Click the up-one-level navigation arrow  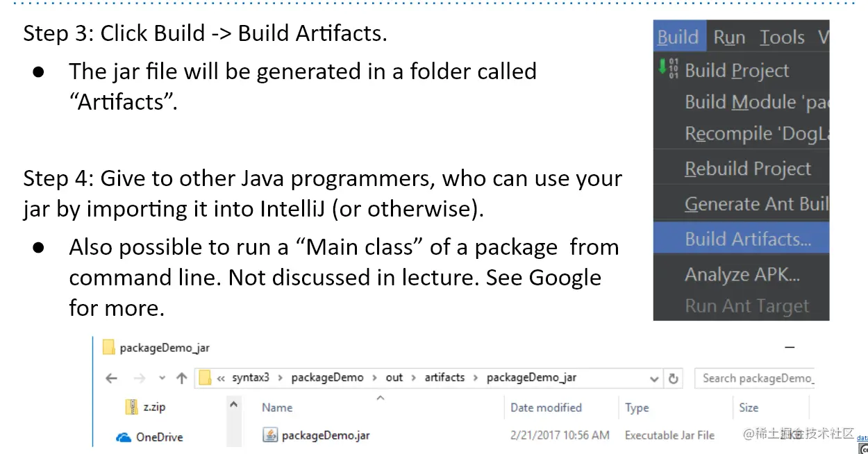[181, 378]
